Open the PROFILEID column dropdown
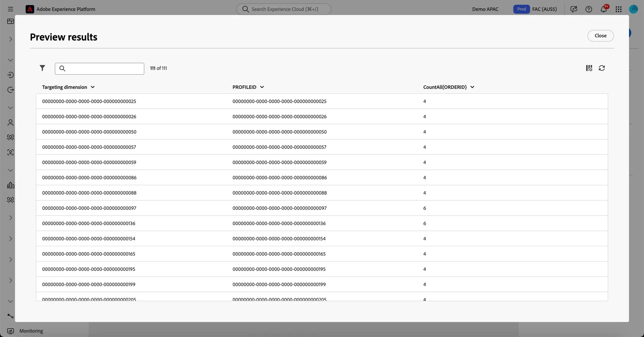644x337 pixels. point(262,87)
